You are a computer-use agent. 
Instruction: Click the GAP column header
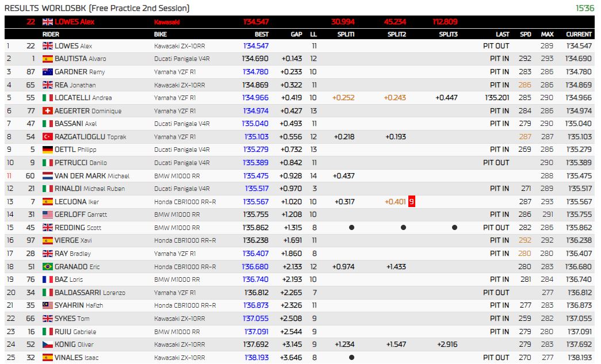[296, 35]
